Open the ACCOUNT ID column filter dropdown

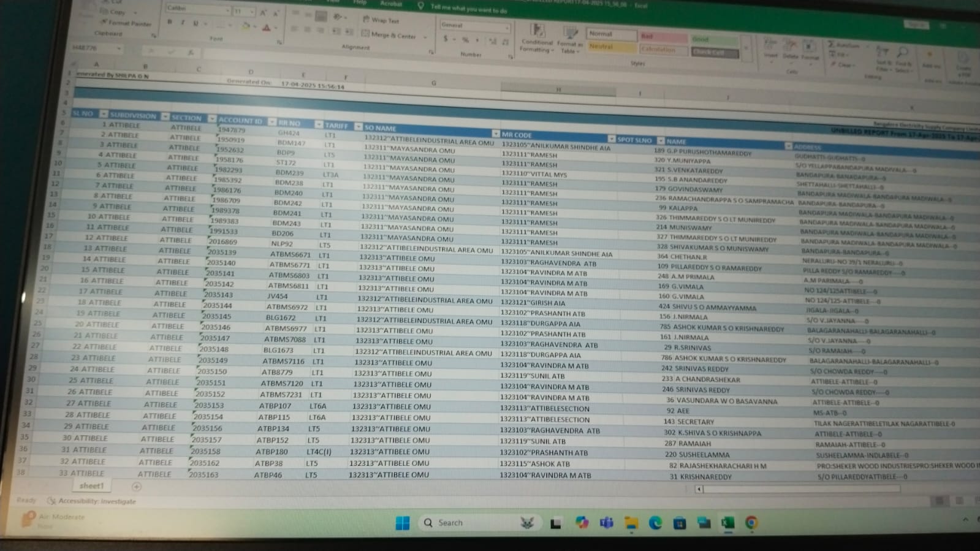pyautogui.click(x=272, y=122)
